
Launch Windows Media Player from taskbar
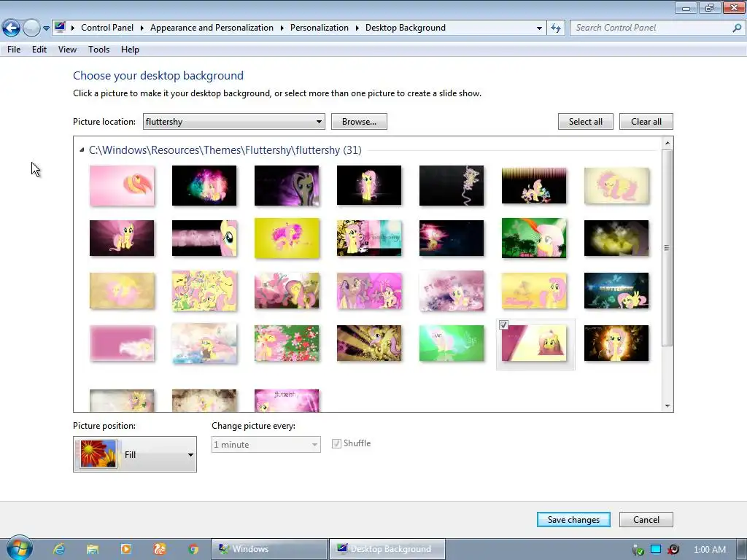pyautogui.click(x=126, y=549)
